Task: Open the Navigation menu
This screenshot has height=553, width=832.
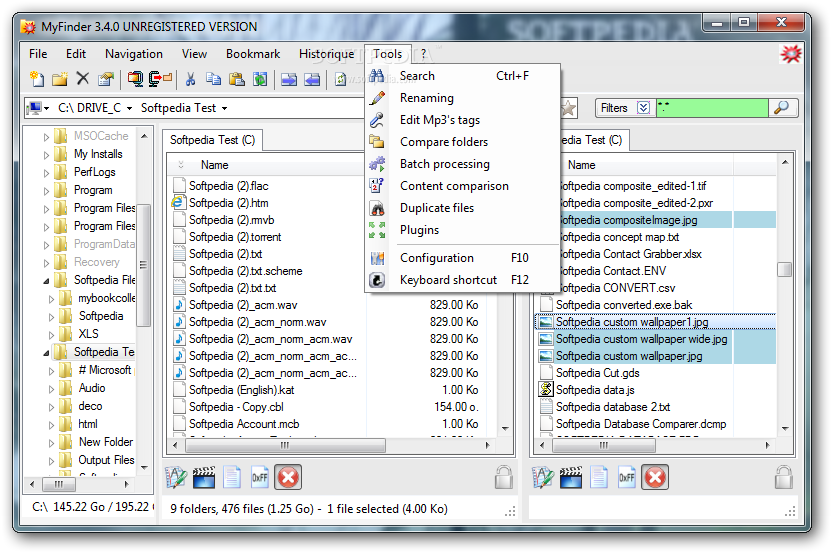Action: (x=134, y=54)
